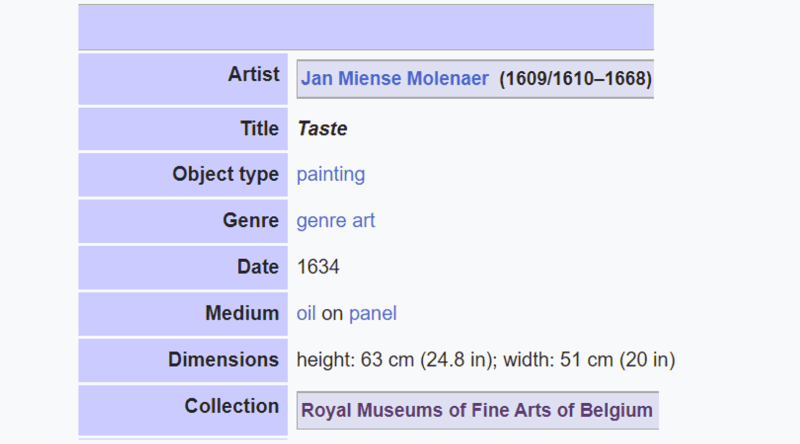This screenshot has height=444, width=800.
Task: Click the 'Artist' row label
Action: pos(254,75)
